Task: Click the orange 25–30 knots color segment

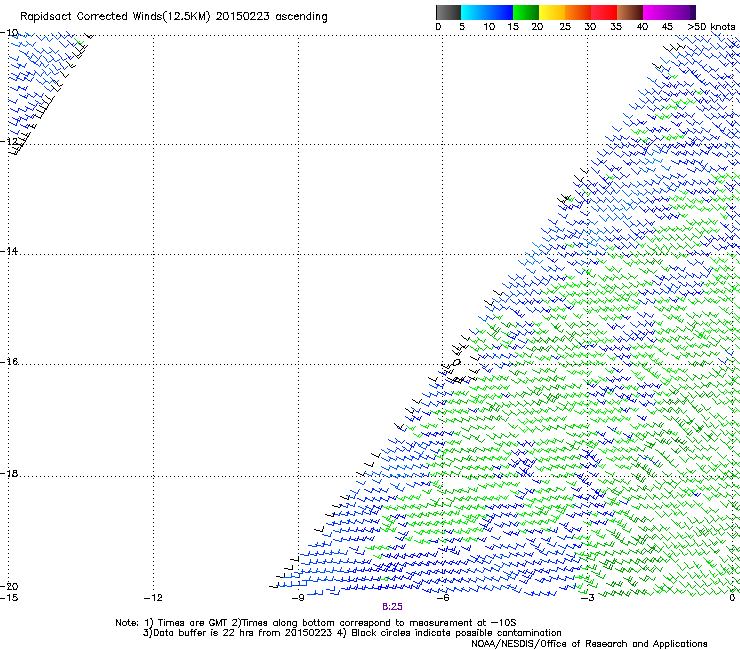Action: pos(578,12)
